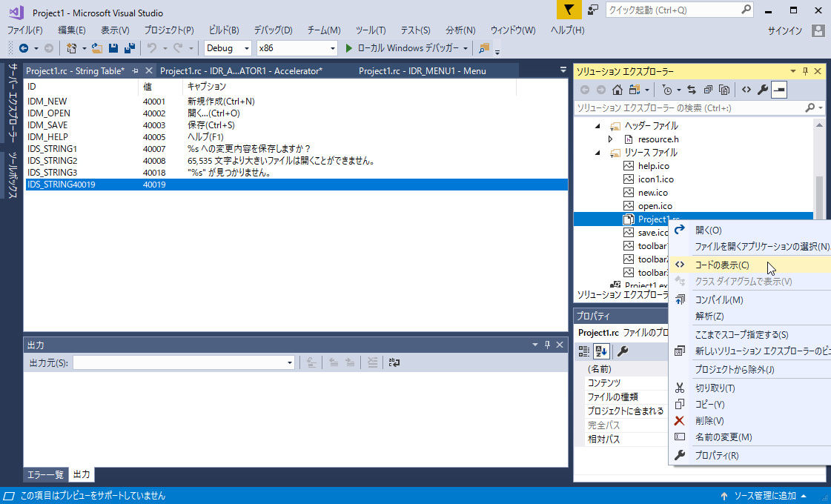Image resolution: width=831 pixels, height=504 pixels.
Task: Click the sign-in account avatar icon
Action: (818, 30)
